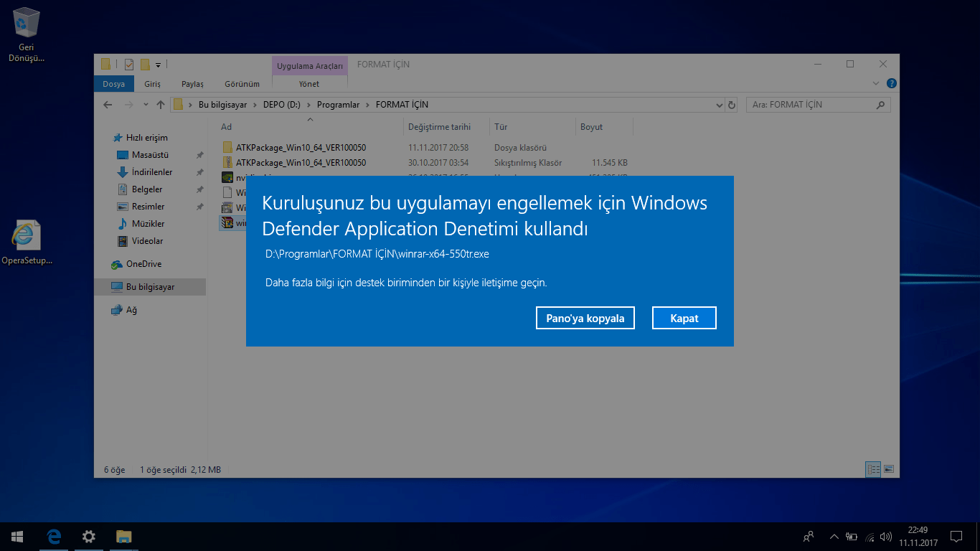Click DEPO (D:) in the address bar
Screen dimensions: 980x551
281,105
